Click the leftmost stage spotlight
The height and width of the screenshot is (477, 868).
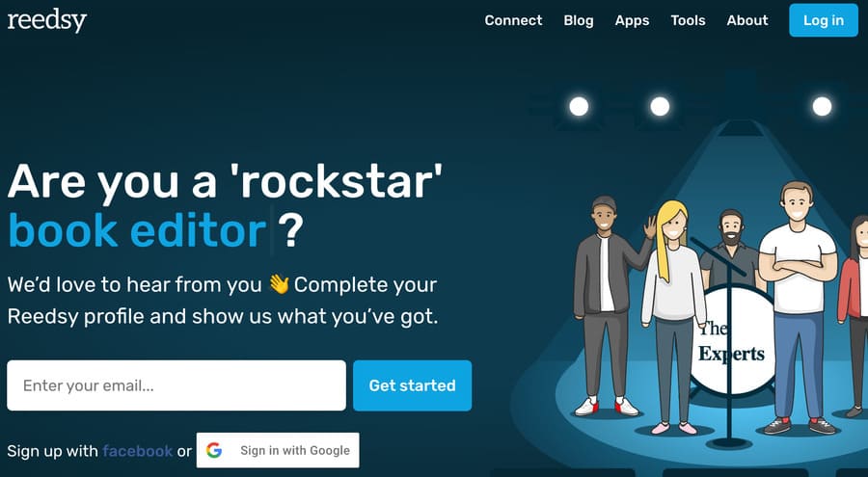[x=579, y=106]
